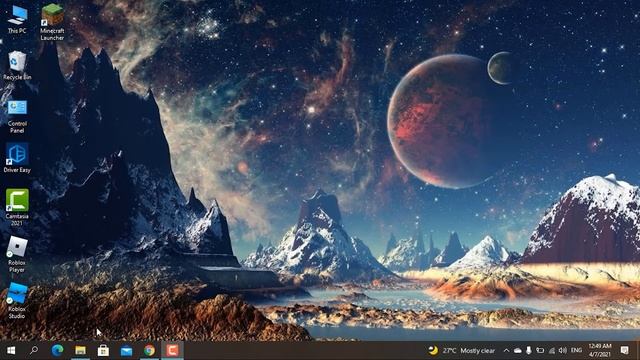Open Google Chrome from taskbar

point(149,351)
